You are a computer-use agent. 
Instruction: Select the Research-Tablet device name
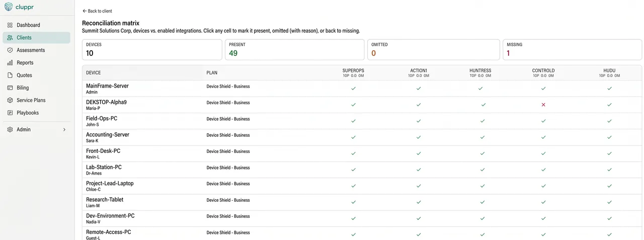(105, 200)
